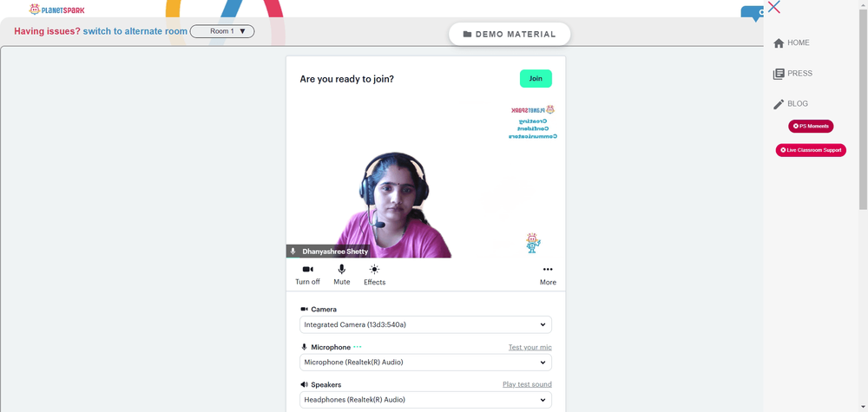
Task: Click the Dhanyashree Shetty name label
Action: [x=335, y=252]
